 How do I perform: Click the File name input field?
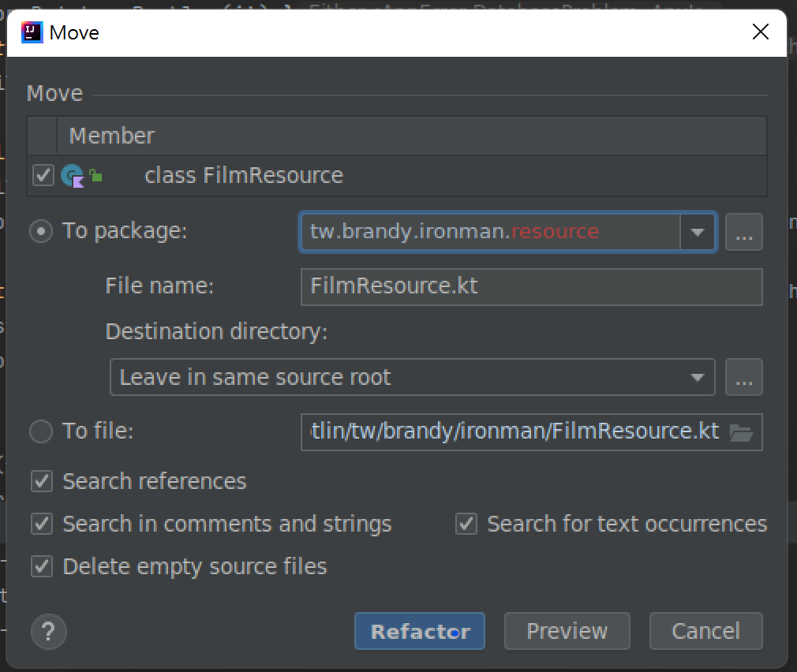[x=531, y=286]
